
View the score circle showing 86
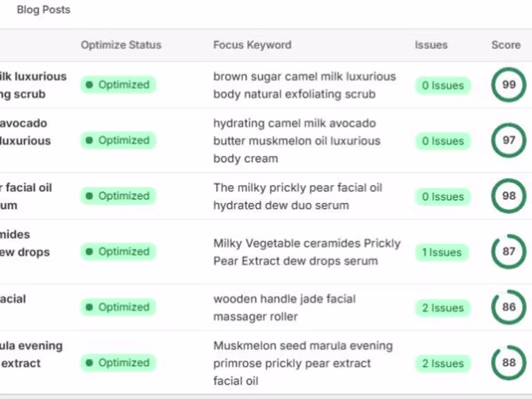coord(508,308)
